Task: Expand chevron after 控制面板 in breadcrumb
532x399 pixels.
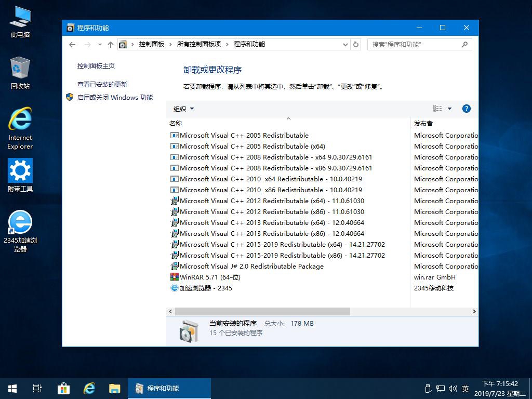Action: pyautogui.click(x=170, y=45)
